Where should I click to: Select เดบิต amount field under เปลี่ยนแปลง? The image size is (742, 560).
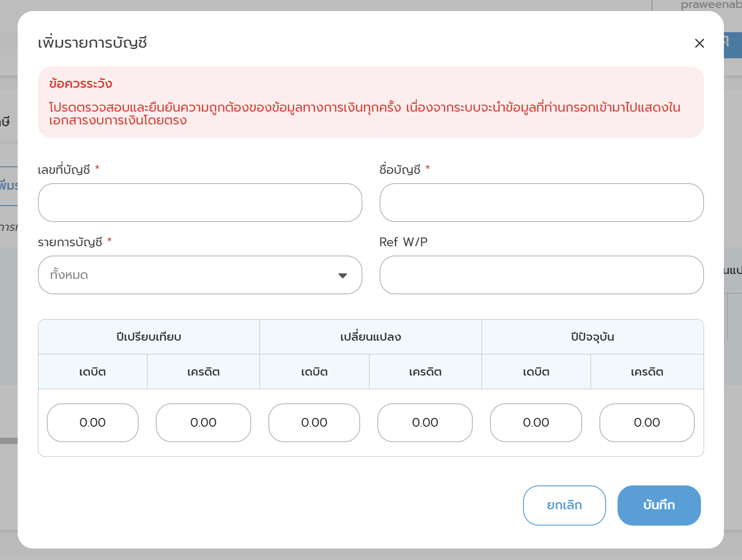[314, 422]
